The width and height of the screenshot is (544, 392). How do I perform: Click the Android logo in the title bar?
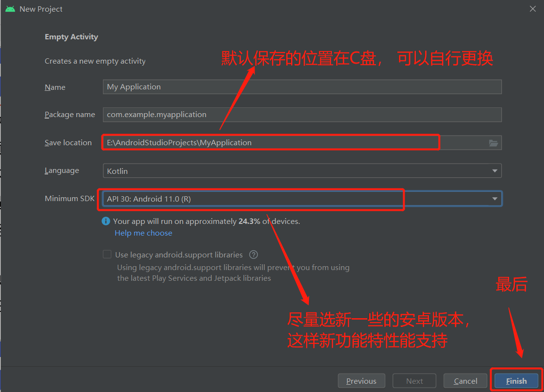tap(10, 9)
